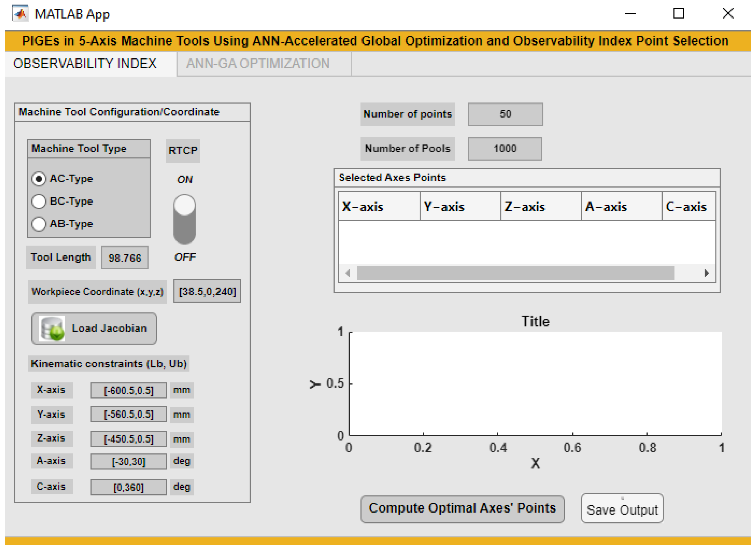
Task: Select the BC-Type radio button
Action: pos(39,202)
